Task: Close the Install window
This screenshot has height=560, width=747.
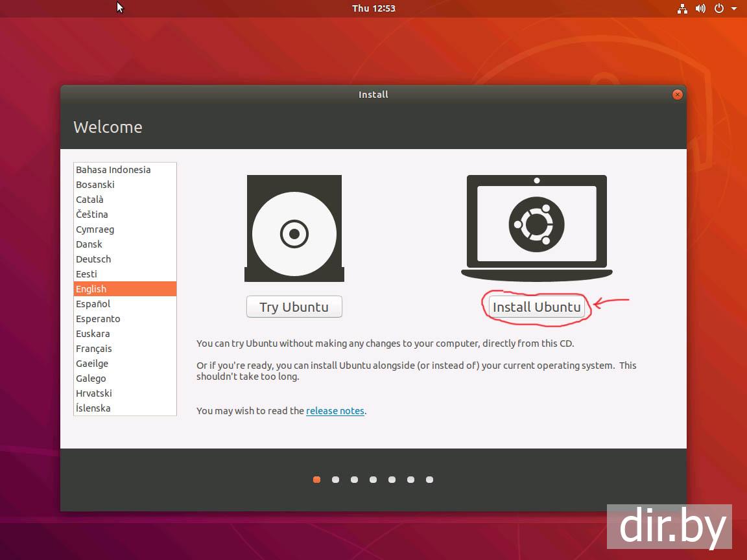Action: [x=677, y=95]
